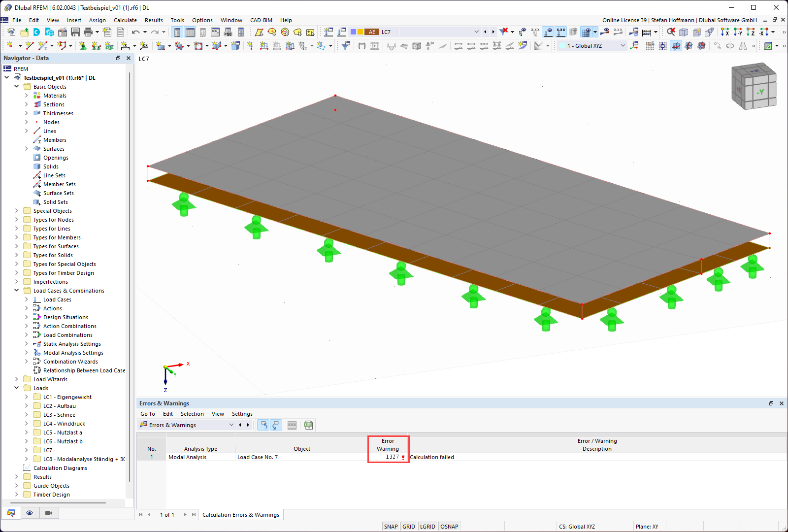
Task: Click the Save floppy disk icon
Action: [75, 32]
